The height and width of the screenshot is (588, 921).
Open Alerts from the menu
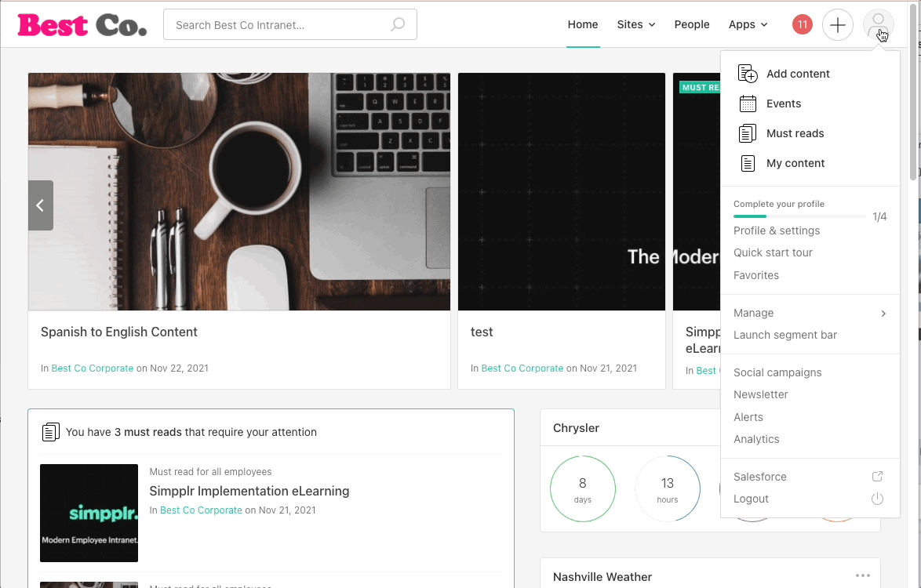pos(748,417)
